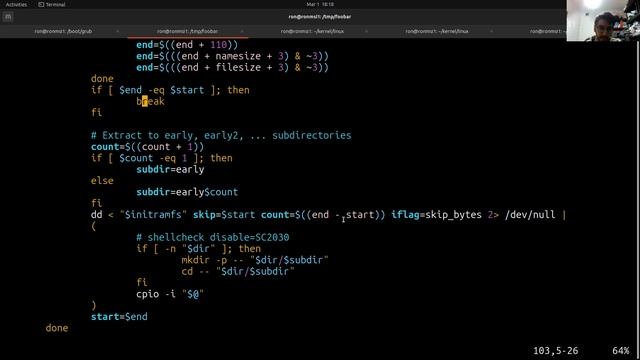Click the '64%' file position indicator
Screen dimensions: 640x360
click(621, 351)
